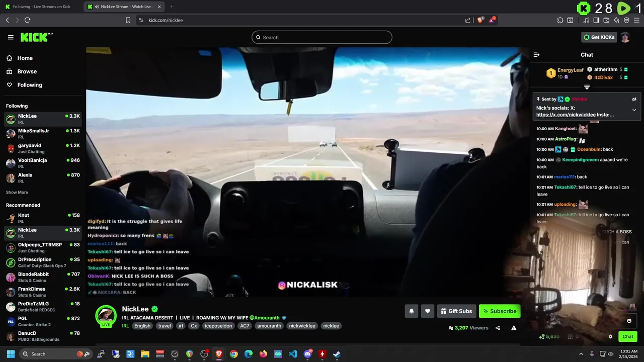Open the Brave Shields lion icon
Screen dimensions: 644x362
[x=480, y=20]
